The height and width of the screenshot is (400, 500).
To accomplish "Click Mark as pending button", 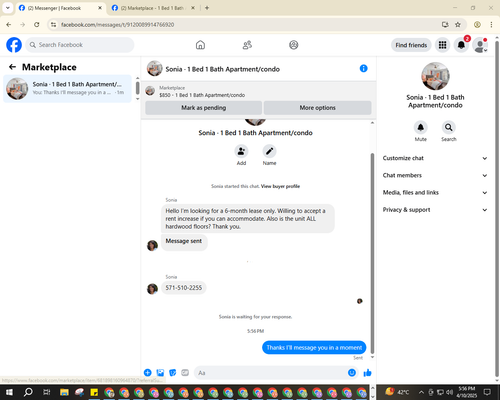I will [x=203, y=108].
